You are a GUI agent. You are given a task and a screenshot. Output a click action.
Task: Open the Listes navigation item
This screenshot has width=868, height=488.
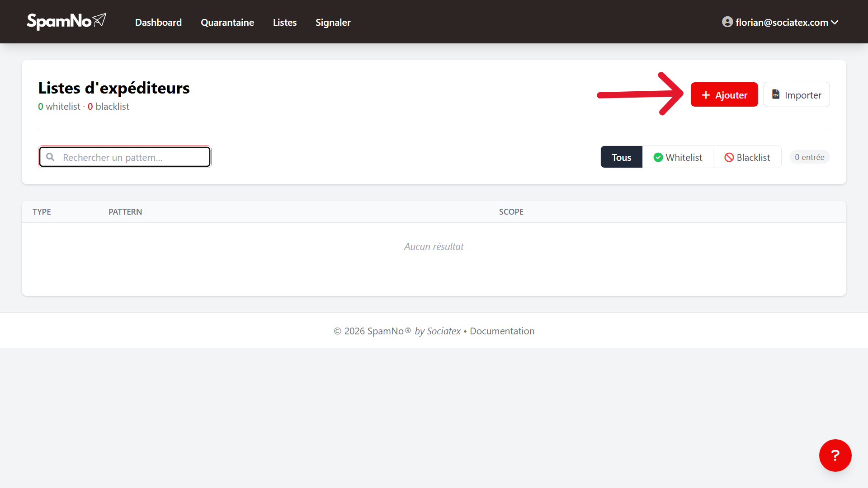(285, 22)
